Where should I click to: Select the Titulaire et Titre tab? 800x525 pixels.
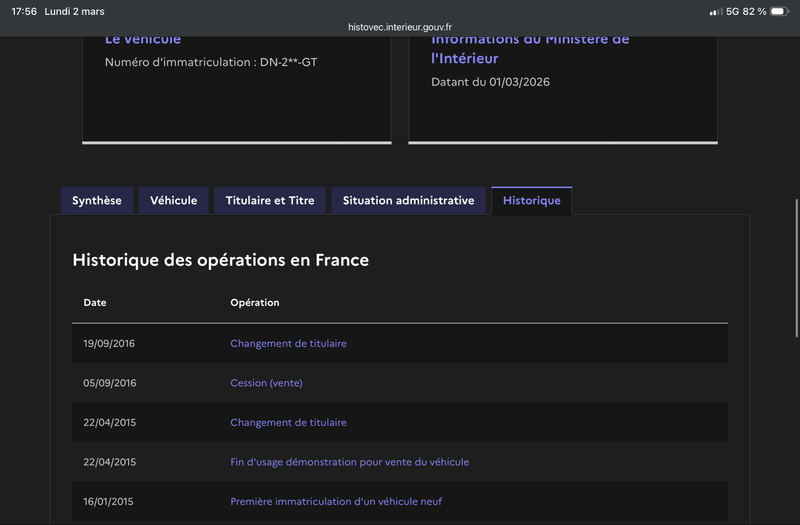click(270, 201)
